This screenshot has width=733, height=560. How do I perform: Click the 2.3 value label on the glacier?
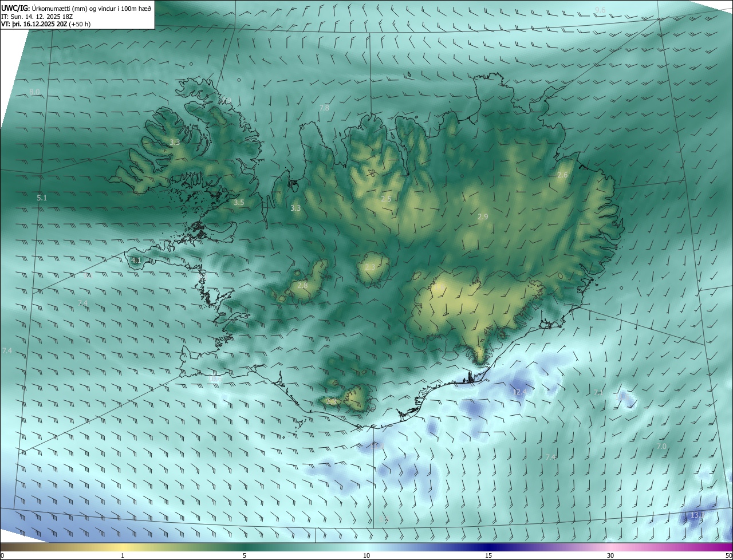pos(370,267)
